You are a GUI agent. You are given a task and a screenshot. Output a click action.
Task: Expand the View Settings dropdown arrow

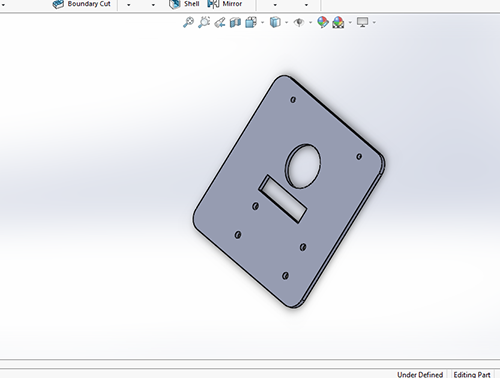(374, 23)
